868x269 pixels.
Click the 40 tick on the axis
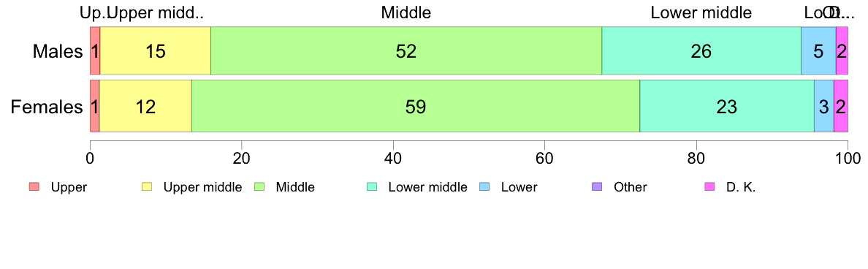point(392,157)
